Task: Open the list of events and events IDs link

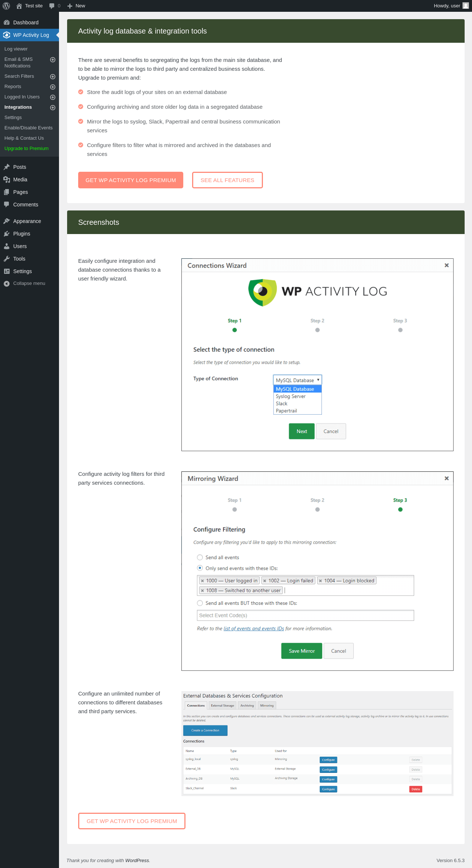Action: 254,628
